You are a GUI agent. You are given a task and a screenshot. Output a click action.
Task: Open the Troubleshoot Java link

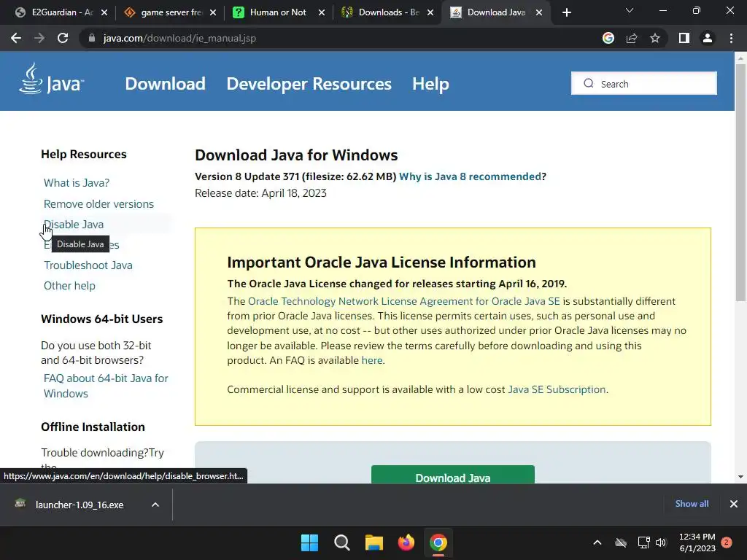pos(88,265)
